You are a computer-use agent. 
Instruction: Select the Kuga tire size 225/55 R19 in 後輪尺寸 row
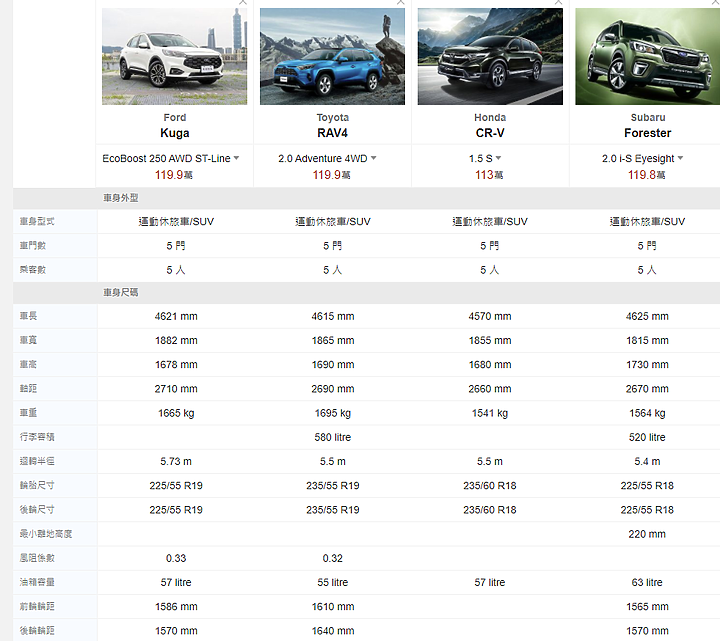point(176,510)
